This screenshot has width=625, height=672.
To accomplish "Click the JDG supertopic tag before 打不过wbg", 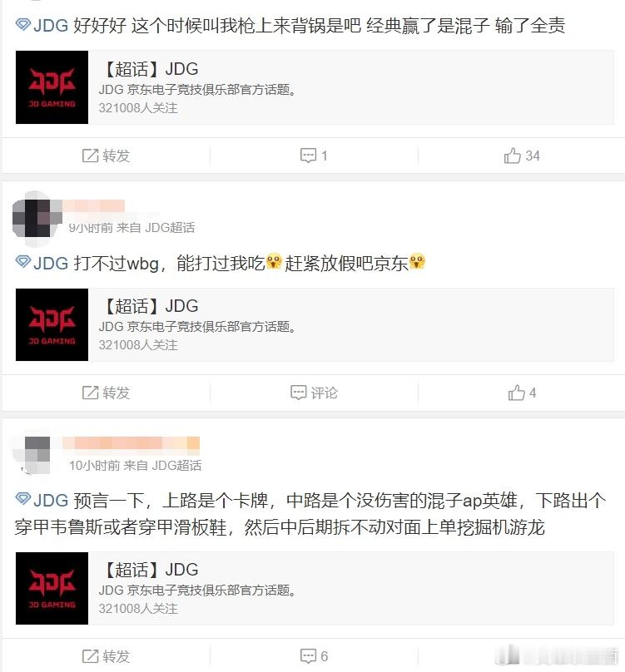I will coord(42,263).
